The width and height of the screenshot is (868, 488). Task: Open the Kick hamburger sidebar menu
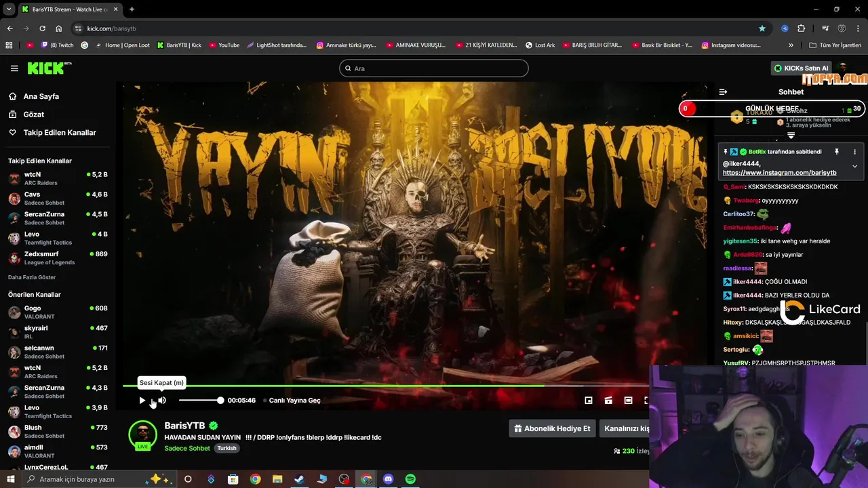coord(14,68)
